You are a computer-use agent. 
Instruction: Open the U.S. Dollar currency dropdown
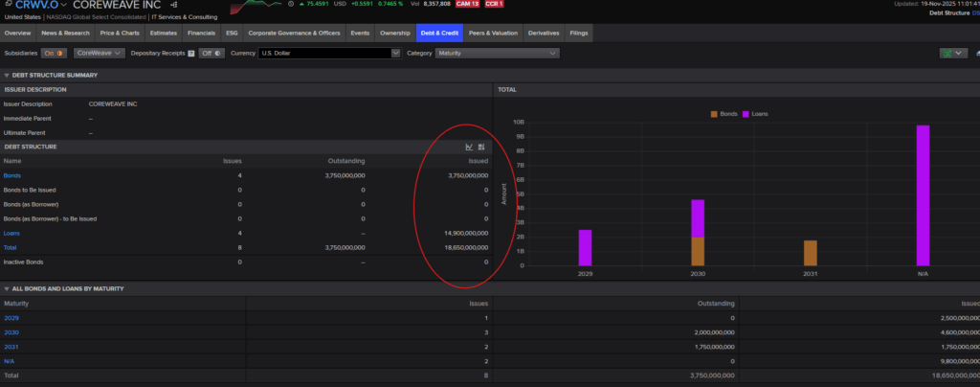point(329,53)
